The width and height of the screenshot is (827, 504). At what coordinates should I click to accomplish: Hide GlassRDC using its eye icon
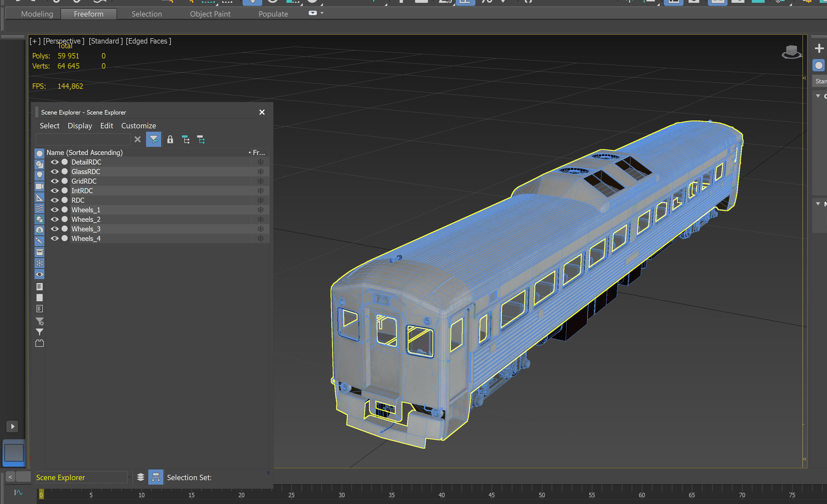pyautogui.click(x=55, y=172)
